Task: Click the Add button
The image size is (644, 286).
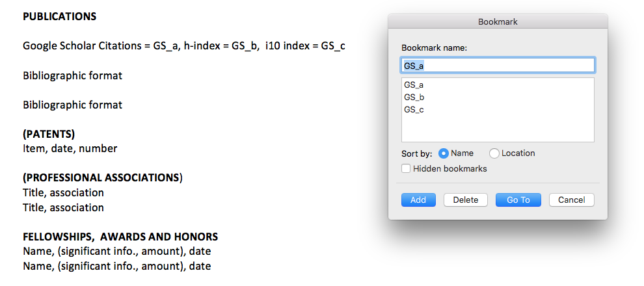Action: [x=418, y=200]
